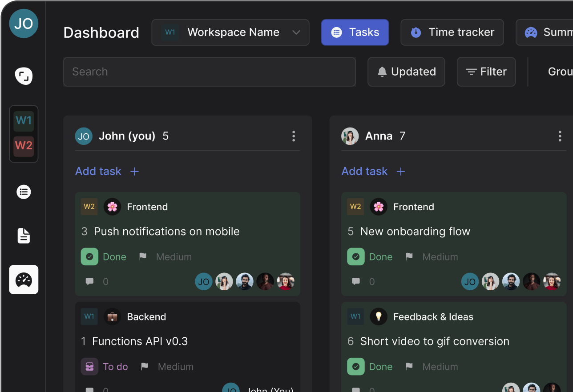
Task: Open the three-dot menu for Anna's column
Action: point(560,136)
